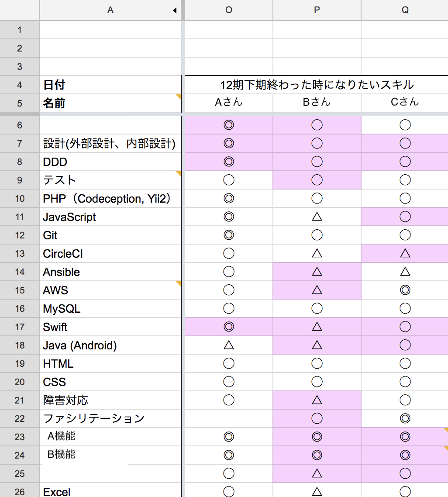
Task: Click Aさん's double circle for DDD
Action: point(229,162)
